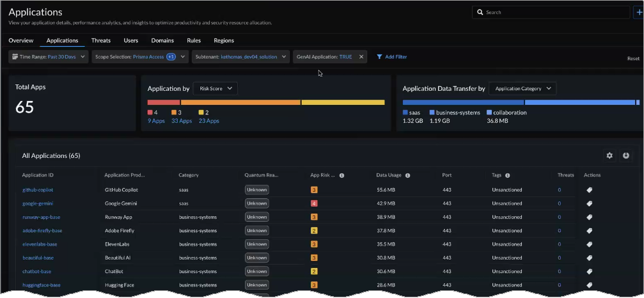Switch to the Domains tab
644x298 pixels.
[162, 40]
